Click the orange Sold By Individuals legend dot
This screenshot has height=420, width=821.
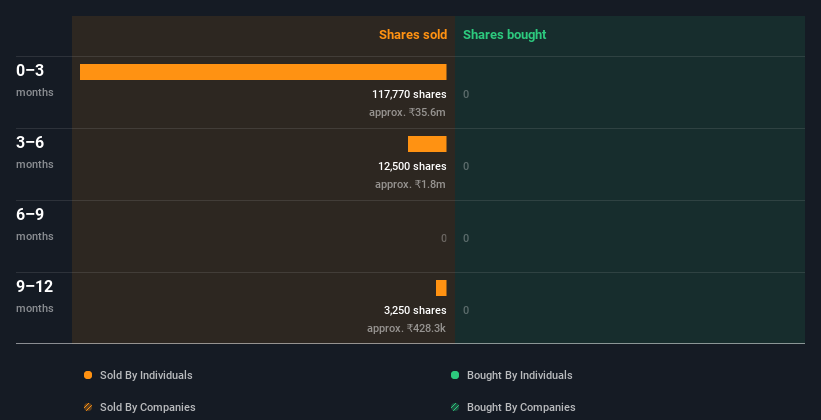88,375
